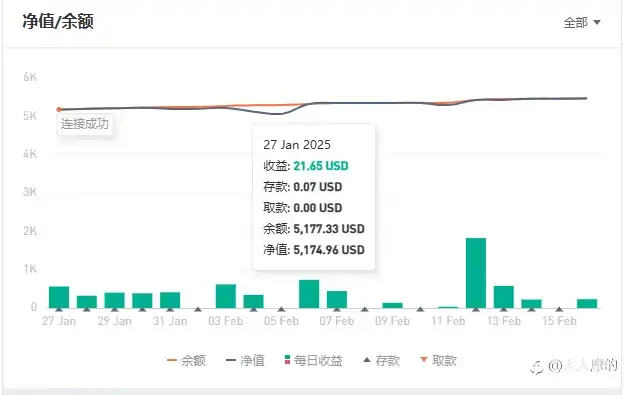Image resolution: width=624 pixels, height=395 pixels.
Task: Click the 4K y-axis label
Action: pyautogui.click(x=30, y=154)
